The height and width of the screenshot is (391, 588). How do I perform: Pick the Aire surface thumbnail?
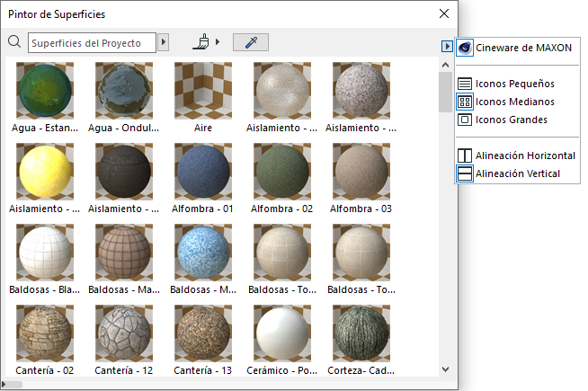(x=203, y=91)
